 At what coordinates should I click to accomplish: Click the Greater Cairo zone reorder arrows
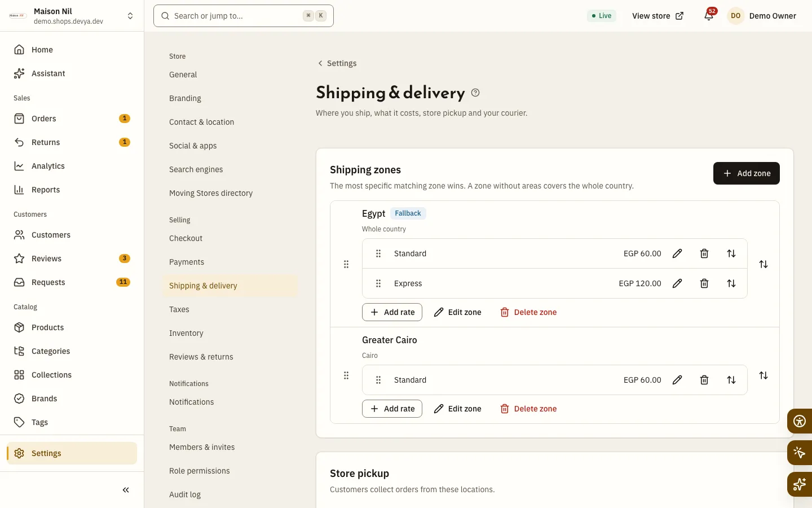tap(764, 375)
